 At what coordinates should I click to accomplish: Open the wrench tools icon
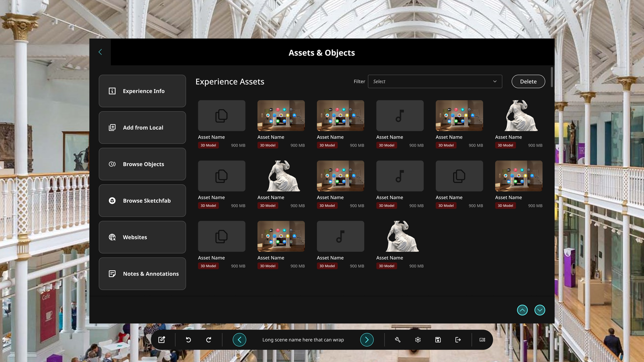(397, 340)
